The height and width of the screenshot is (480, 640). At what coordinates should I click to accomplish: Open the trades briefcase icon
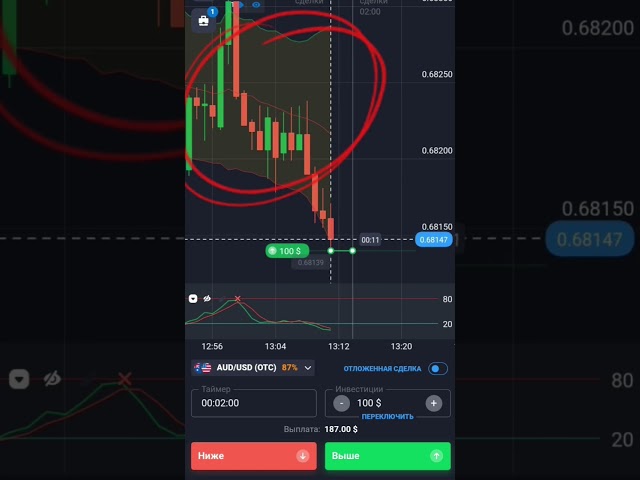(x=203, y=20)
